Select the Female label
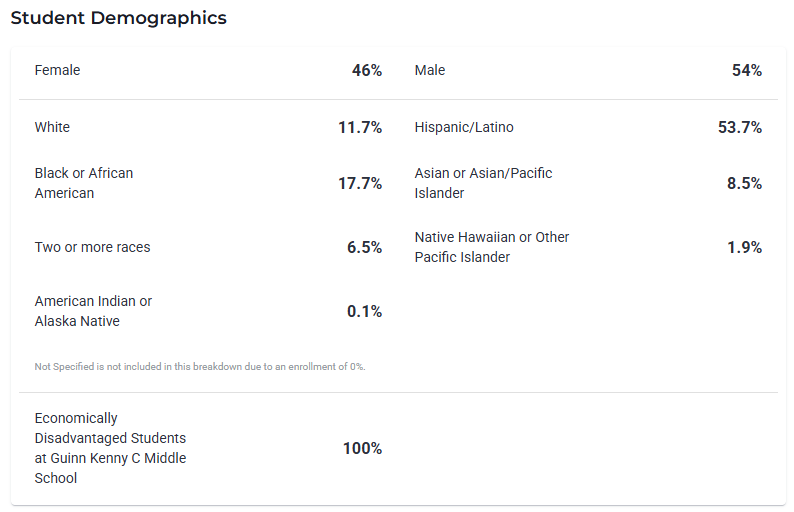The height and width of the screenshot is (512, 794). tap(57, 70)
